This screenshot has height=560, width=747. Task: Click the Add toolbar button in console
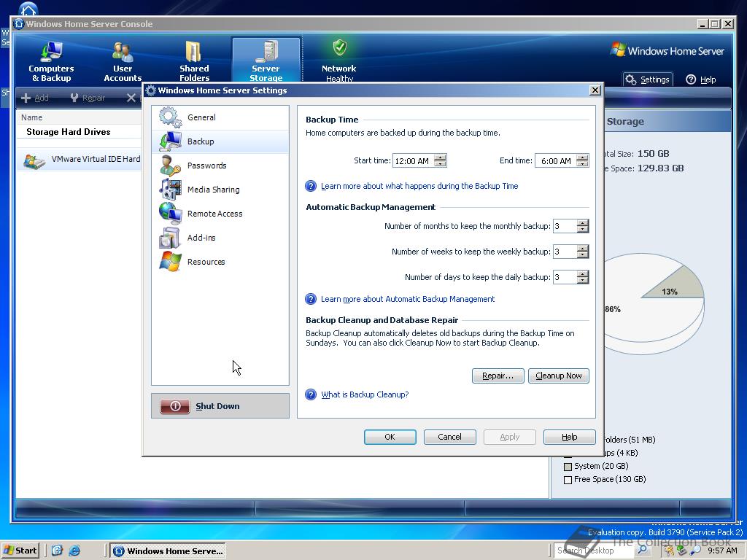(x=35, y=98)
